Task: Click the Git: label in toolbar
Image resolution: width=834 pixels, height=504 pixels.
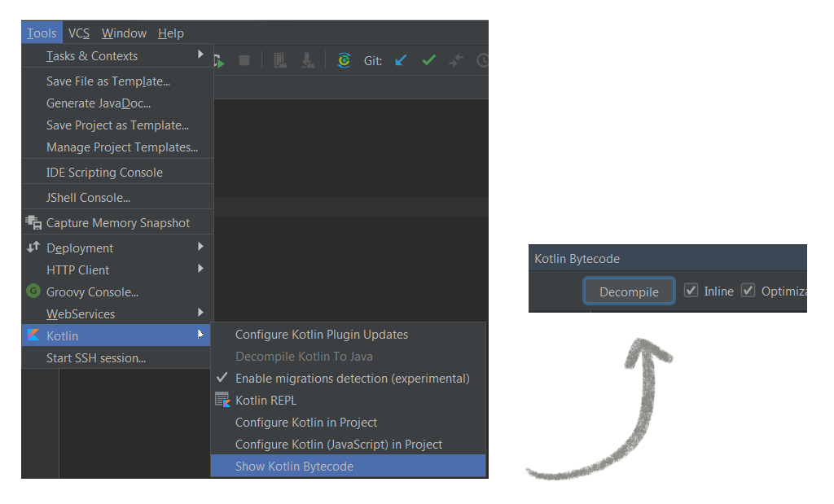Action: point(373,60)
